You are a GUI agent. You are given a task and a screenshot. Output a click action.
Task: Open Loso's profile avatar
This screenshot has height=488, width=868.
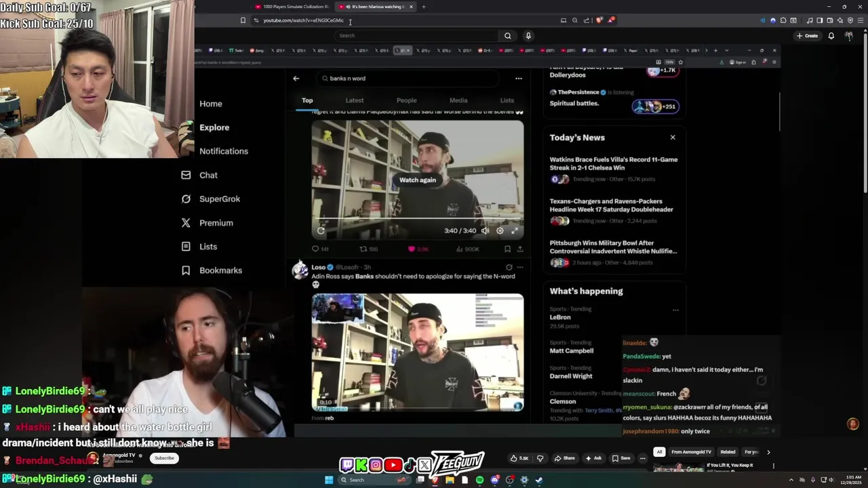point(300,270)
